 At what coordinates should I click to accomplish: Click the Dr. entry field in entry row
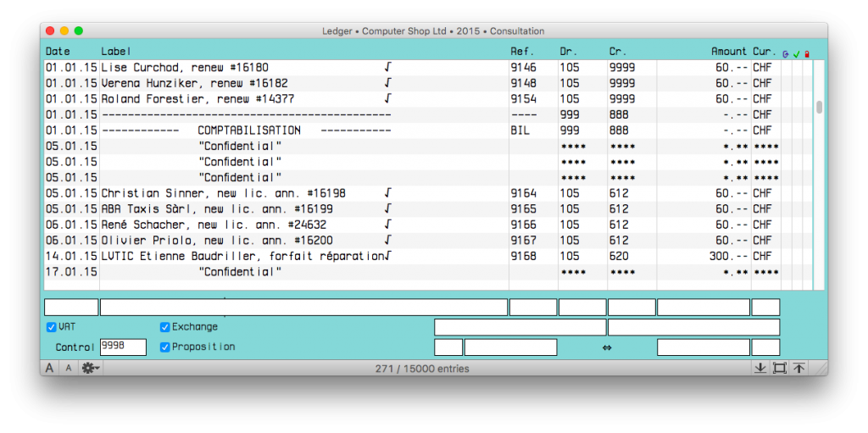[582, 308]
